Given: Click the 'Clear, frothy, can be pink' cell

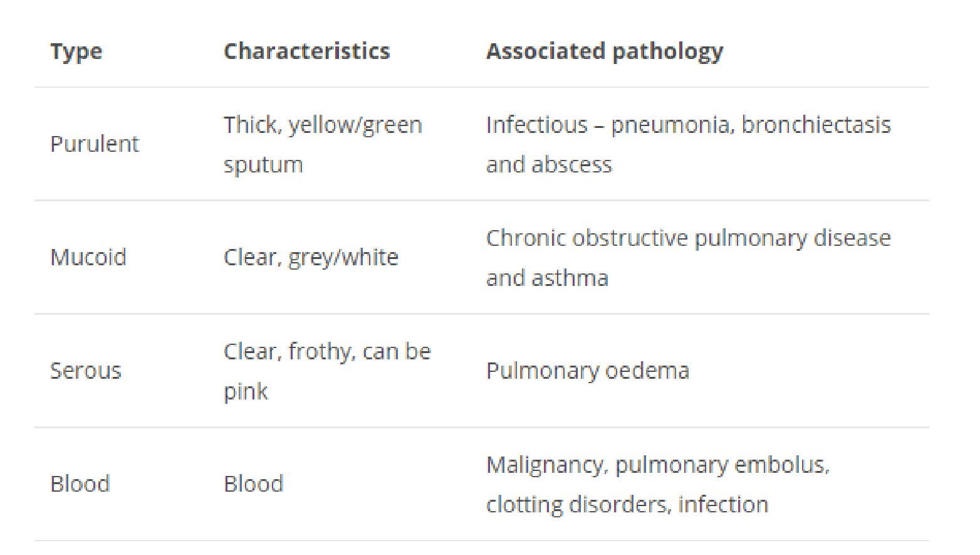Looking at the screenshot, I should click(327, 371).
